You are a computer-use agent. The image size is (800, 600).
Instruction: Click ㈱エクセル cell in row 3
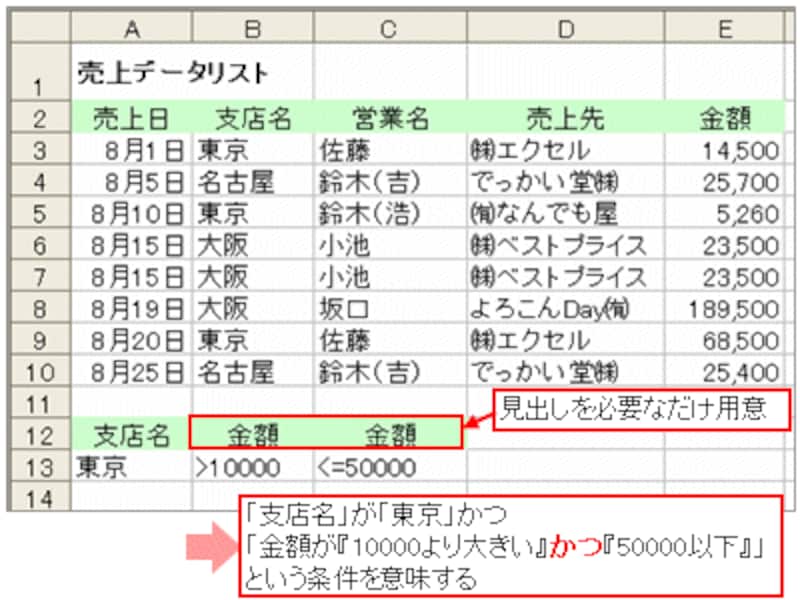tap(565, 149)
